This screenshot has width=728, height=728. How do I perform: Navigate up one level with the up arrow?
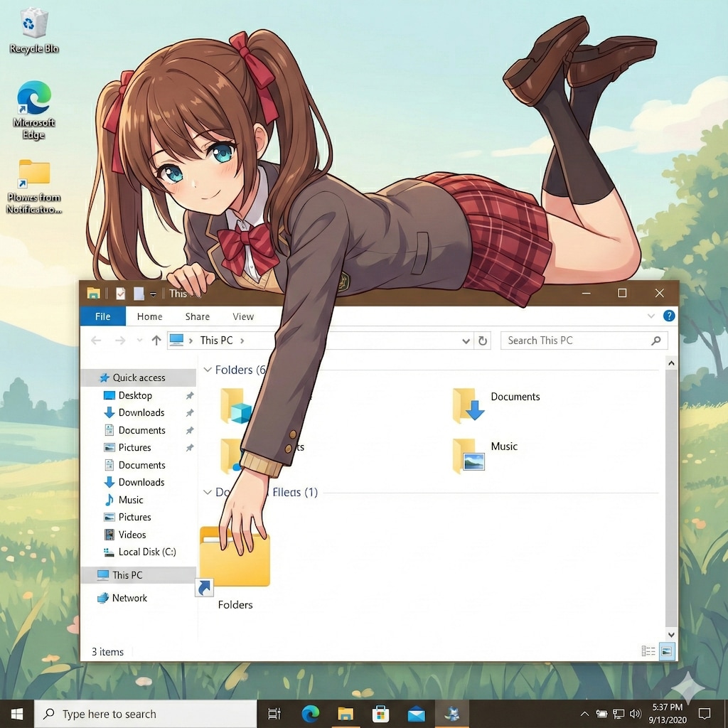click(x=156, y=340)
